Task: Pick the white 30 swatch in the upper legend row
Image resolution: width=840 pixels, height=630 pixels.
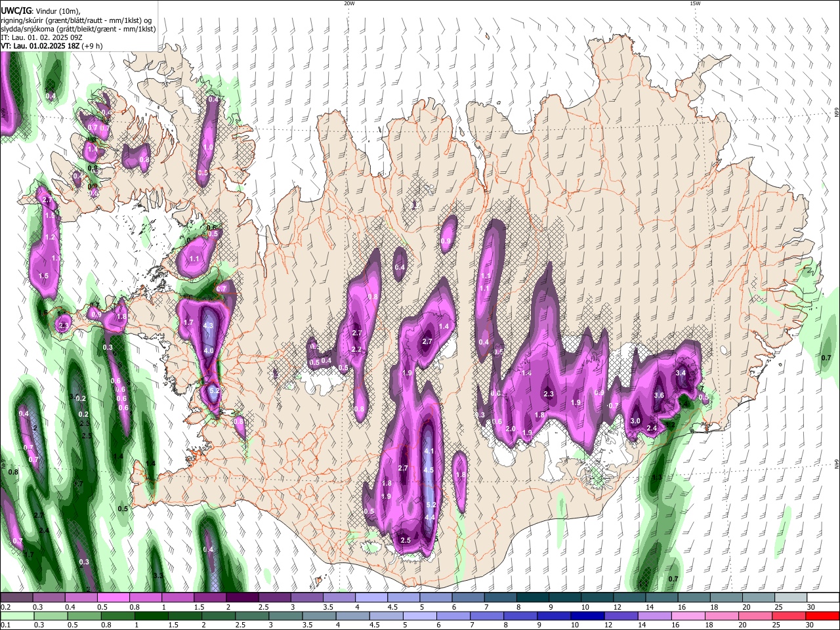Action: [822, 598]
